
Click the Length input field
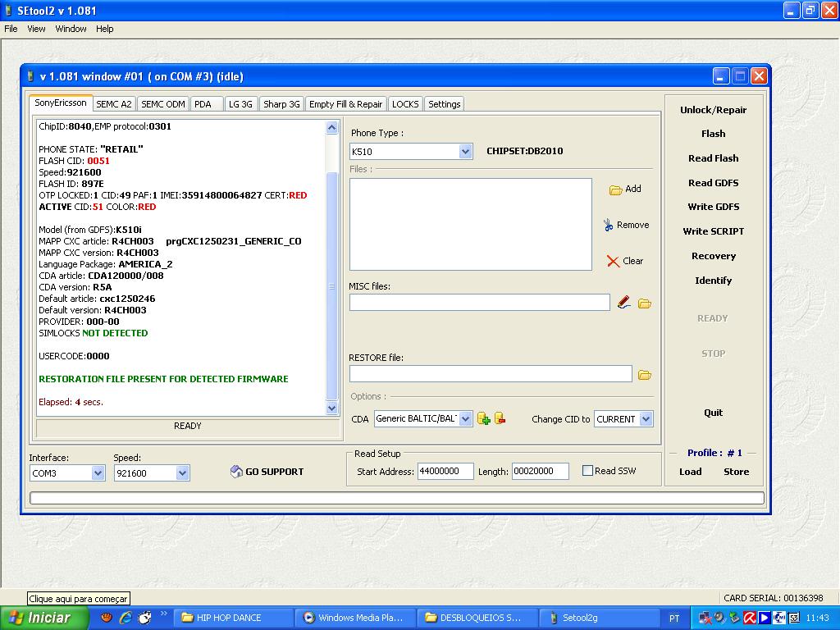tap(541, 472)
